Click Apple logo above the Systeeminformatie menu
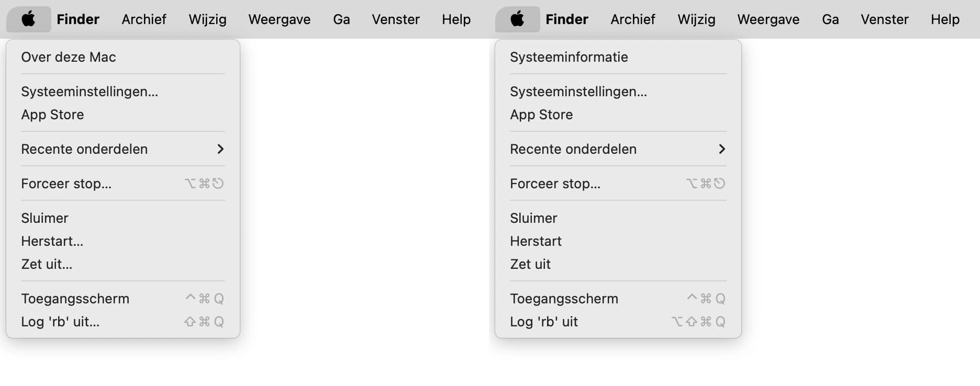Screen dimensions: 980x386 point(517,19)
